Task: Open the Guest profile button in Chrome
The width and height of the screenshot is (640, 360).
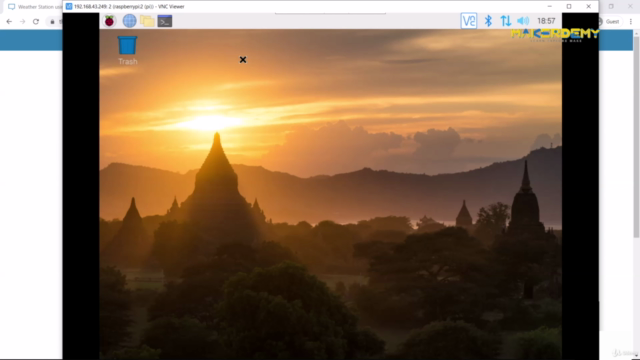Action: point(609,22)
